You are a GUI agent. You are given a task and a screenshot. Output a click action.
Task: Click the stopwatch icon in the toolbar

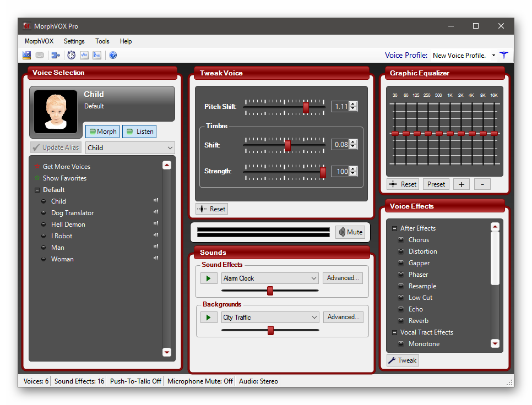(x=71, y=55)
